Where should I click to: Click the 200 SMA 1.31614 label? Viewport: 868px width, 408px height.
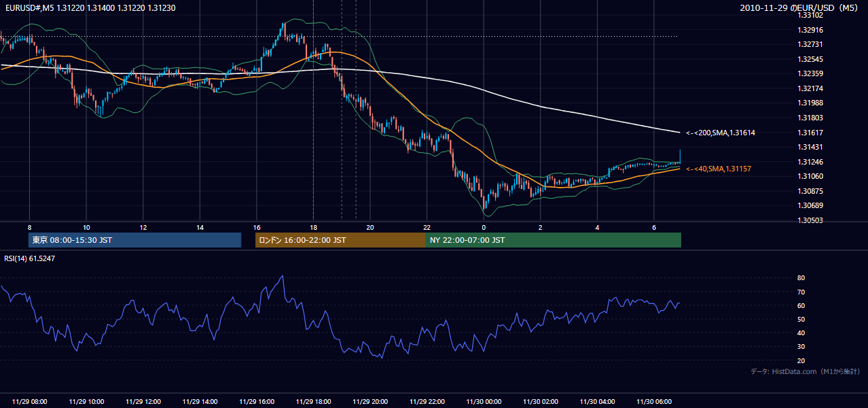pyautogui.click(x=720, y=133)
